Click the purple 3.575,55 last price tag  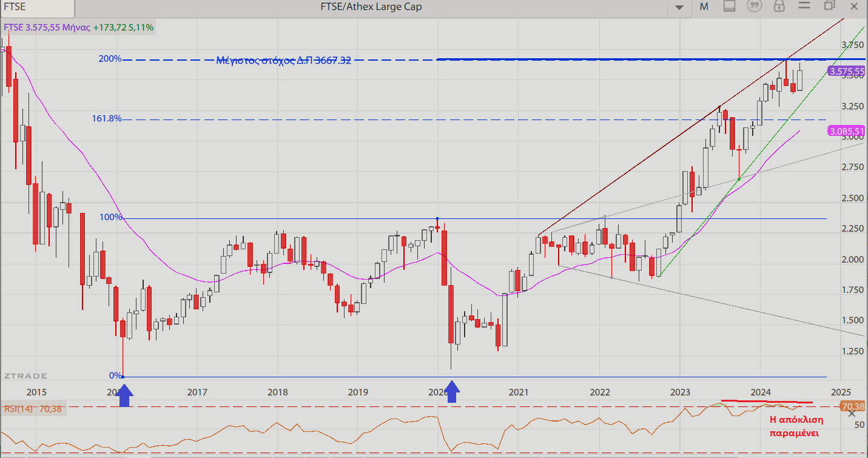847,71
